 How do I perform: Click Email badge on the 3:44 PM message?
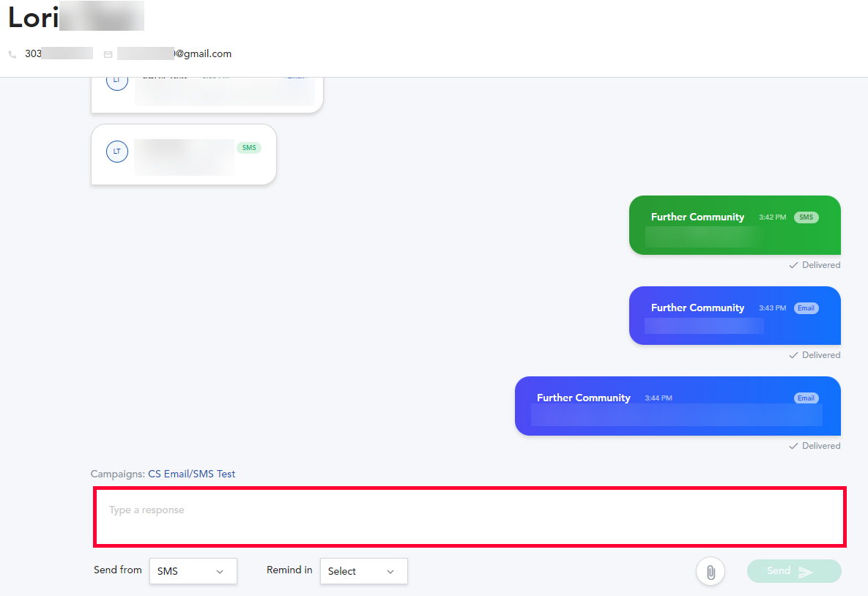[x=806, y=398]
